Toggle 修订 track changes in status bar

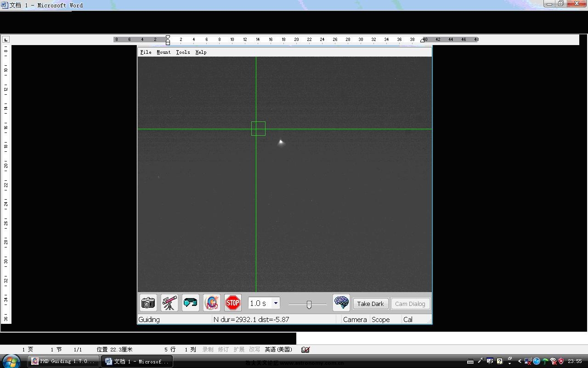223,350
